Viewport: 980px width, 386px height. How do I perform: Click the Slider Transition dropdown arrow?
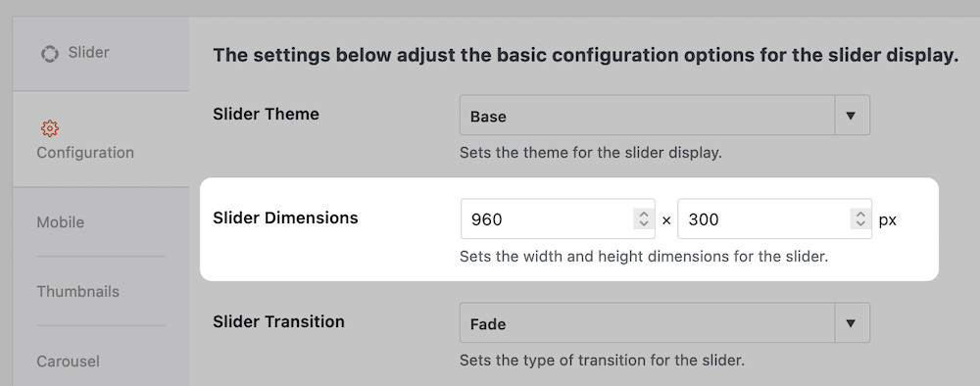(x=851, y=323)
